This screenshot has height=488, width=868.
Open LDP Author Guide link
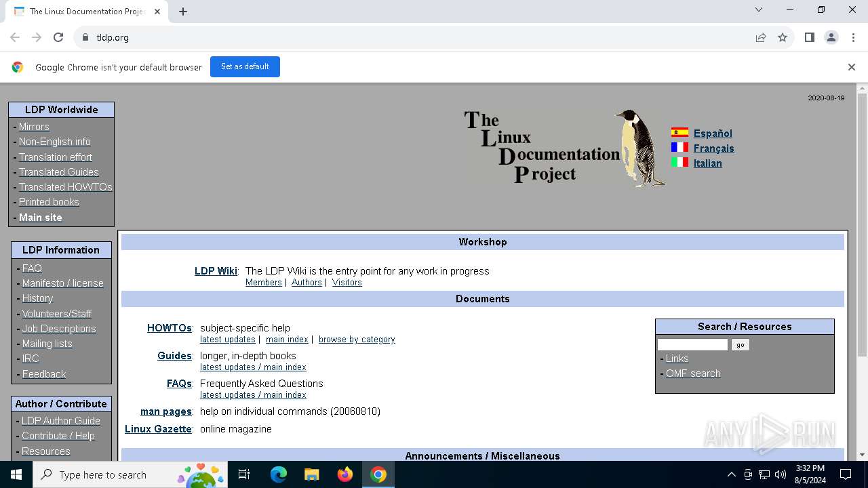coord(61,421)
